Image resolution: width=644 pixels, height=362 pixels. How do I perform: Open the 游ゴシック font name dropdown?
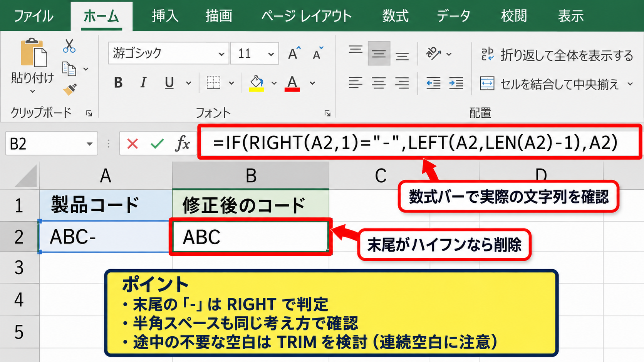tap(221, 54)
